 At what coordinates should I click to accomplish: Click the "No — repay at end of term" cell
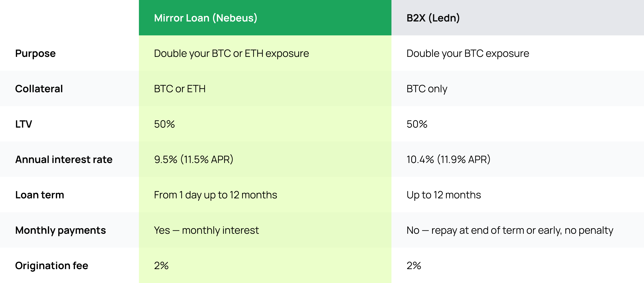(x=510, y=230)
